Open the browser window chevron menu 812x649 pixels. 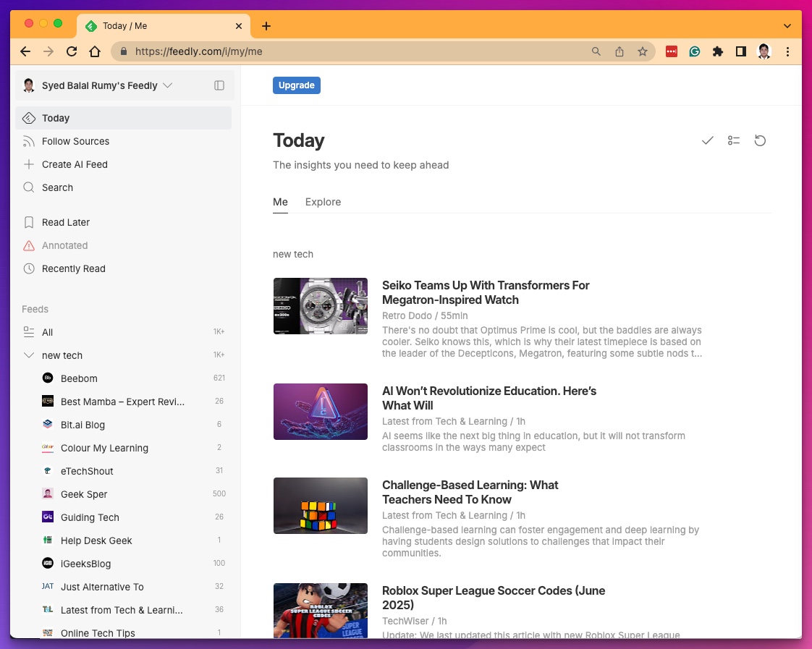(787, 25)
